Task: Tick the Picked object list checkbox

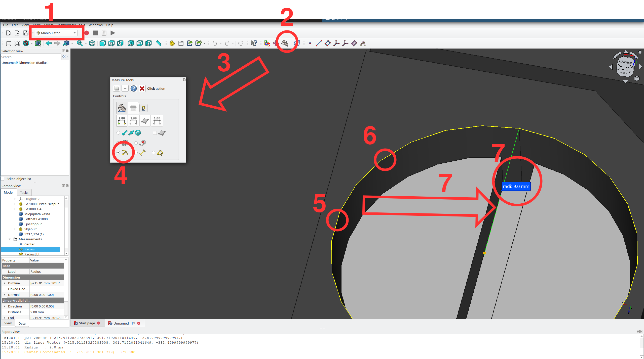Action: point(2,178)
